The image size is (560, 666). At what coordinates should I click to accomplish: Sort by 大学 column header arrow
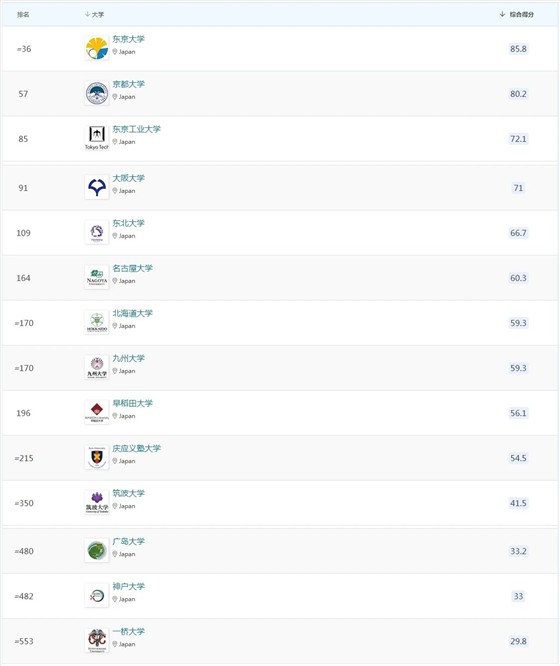coord(87,14)
